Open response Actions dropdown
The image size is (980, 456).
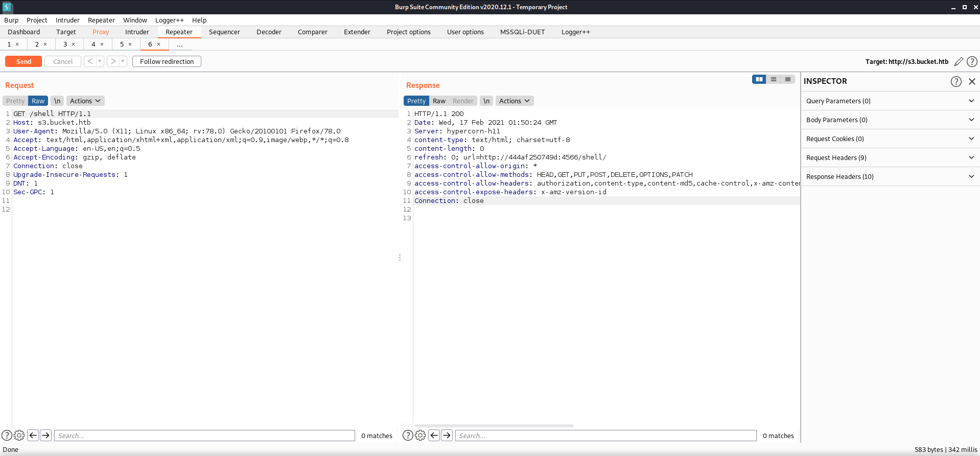click(x=515, y=101)
